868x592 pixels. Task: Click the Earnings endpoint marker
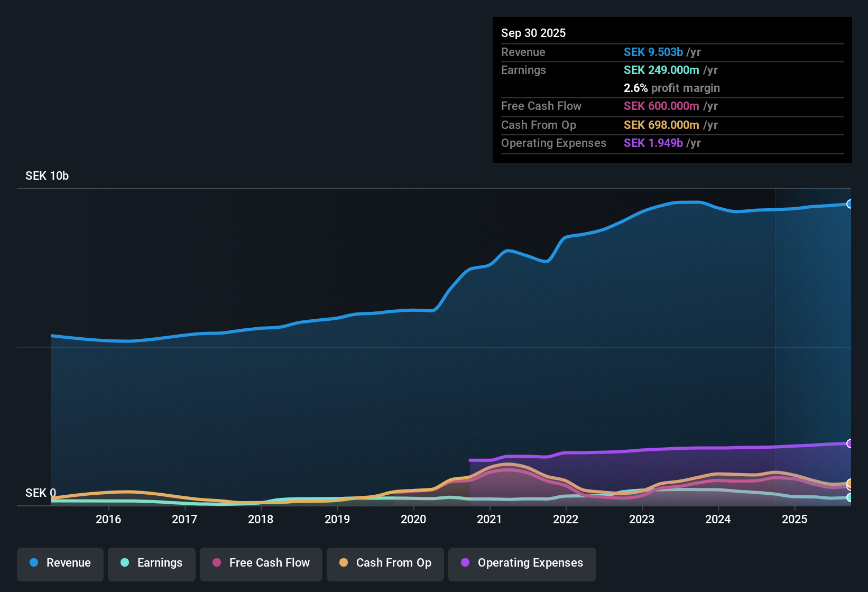coord(850,497)
